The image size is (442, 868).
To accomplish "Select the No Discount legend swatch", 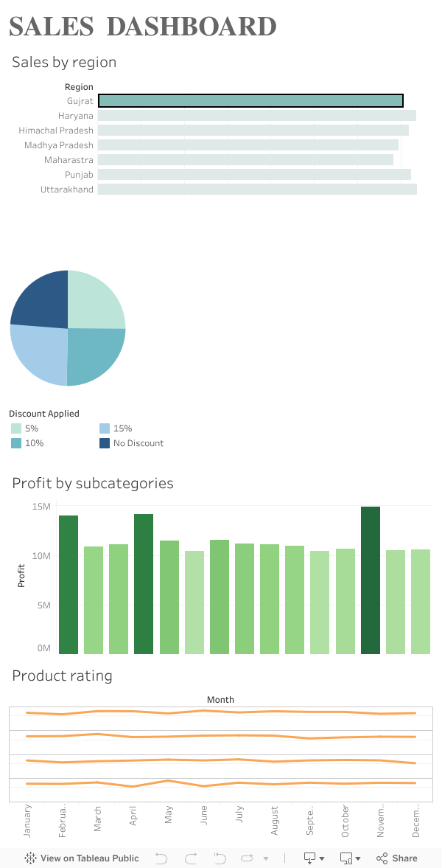I will click(105, 443).
